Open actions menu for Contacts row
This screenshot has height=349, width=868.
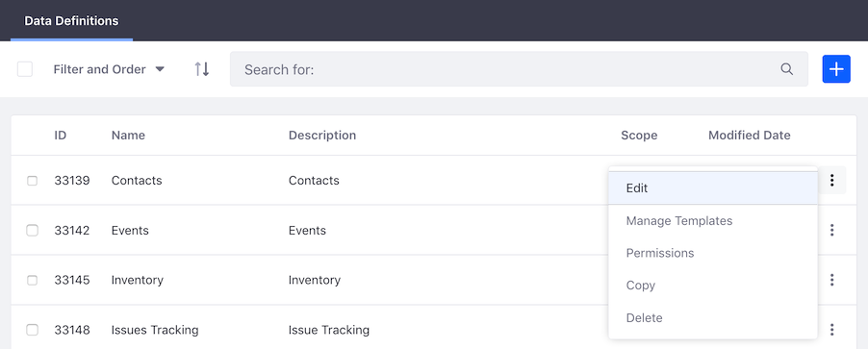831,181
